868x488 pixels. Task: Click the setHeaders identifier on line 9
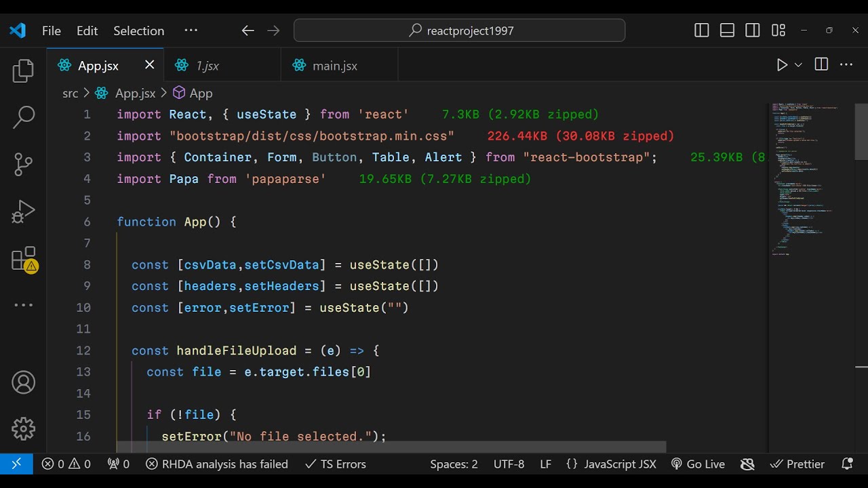[281, 286]
